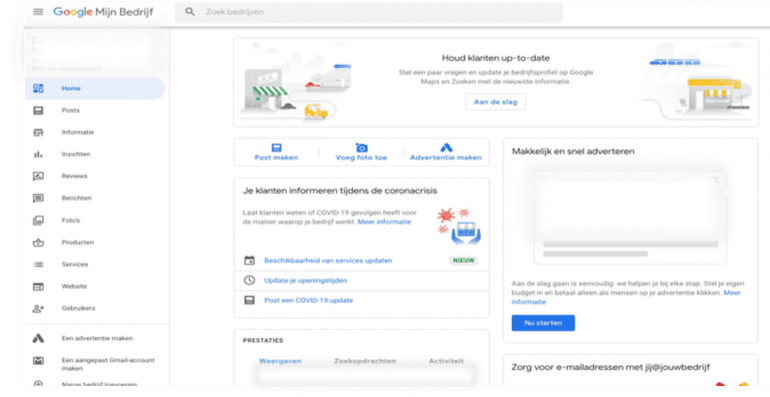Click the Foto's image icon
This screenshot has height=397, width=770.
click(x=38, y=220)
